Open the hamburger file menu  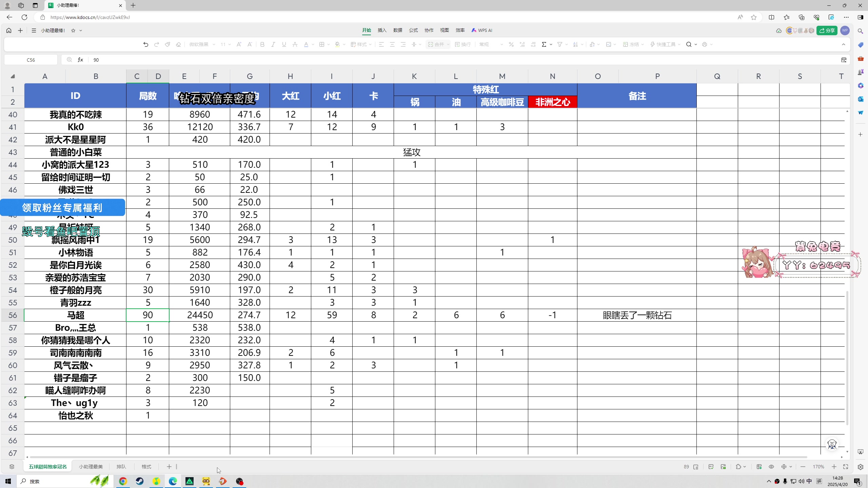coord(34,30)
